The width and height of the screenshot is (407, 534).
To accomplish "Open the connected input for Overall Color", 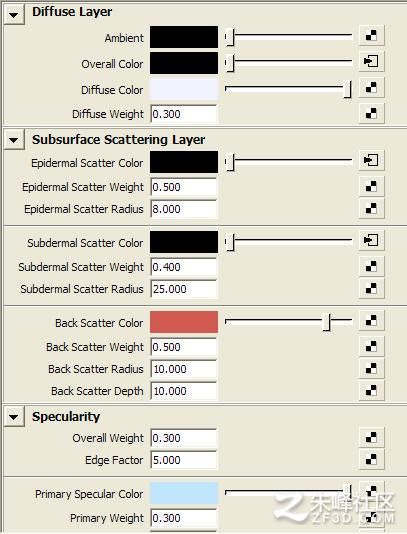I will click(x=371, y=62).
